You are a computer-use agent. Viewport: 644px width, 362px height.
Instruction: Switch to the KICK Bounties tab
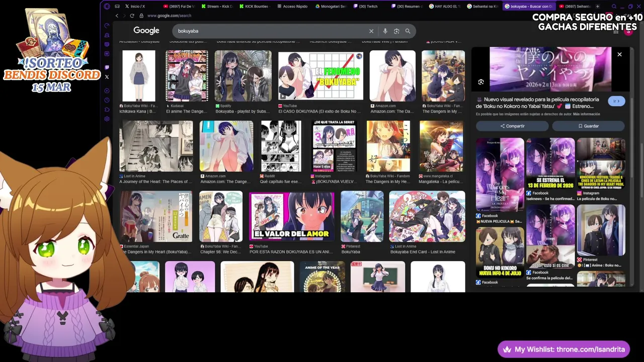[x=255, y=6]
